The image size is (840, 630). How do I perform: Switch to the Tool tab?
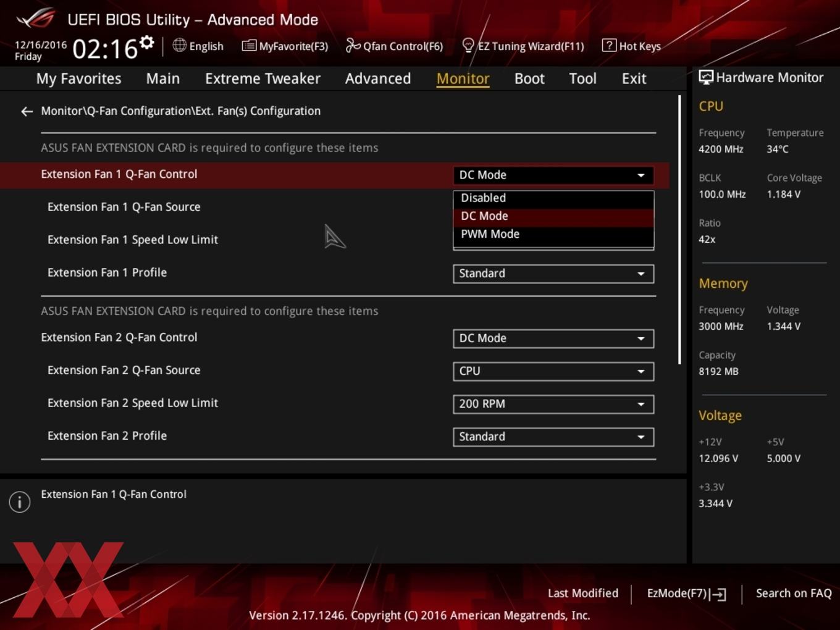click(x=582, y=78)
